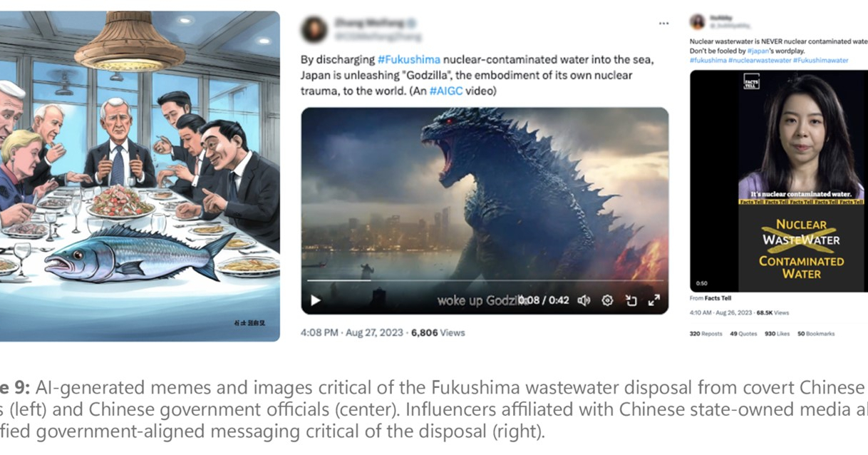
Task: Open the video settings gear
Action: [607, 300]
